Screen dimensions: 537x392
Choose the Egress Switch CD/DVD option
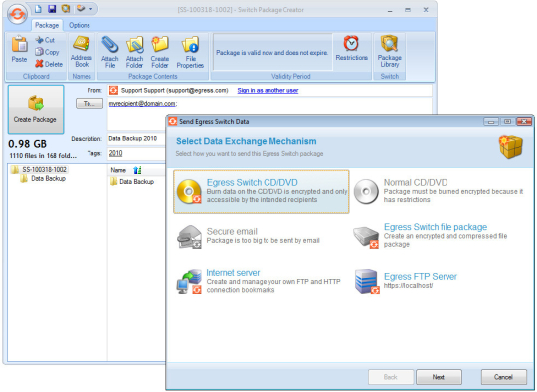click(262, 192)
